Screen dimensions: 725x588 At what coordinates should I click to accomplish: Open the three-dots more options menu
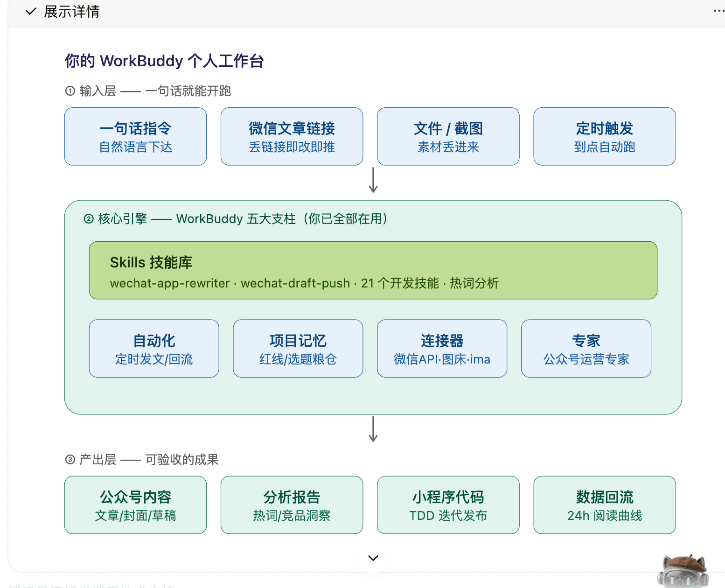(719, 11)
